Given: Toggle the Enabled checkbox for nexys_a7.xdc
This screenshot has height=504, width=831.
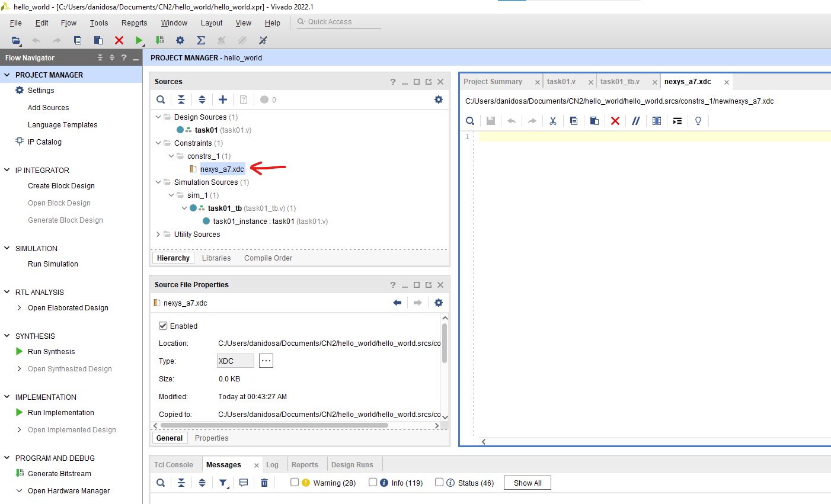Looking at the screenshot, I should coord(163,326).
